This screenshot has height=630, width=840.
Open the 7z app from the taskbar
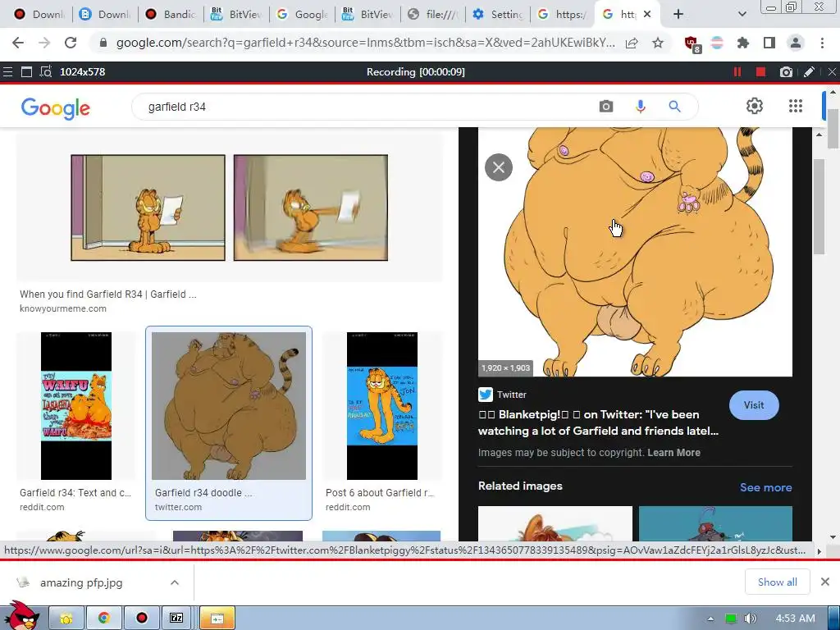(177, 619)
